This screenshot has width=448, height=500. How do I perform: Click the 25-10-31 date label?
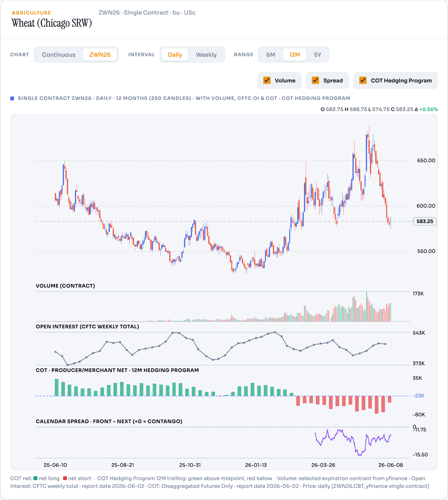190,465
